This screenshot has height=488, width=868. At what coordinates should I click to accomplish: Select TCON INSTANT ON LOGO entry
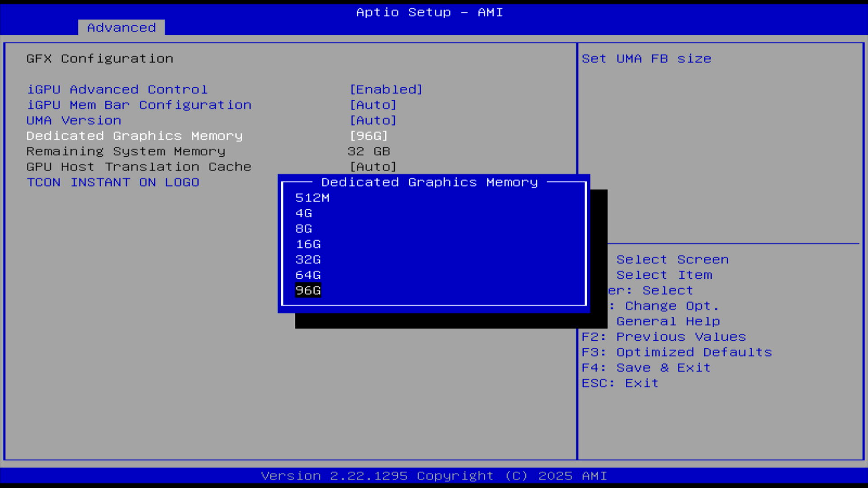[x=113, y=183]
